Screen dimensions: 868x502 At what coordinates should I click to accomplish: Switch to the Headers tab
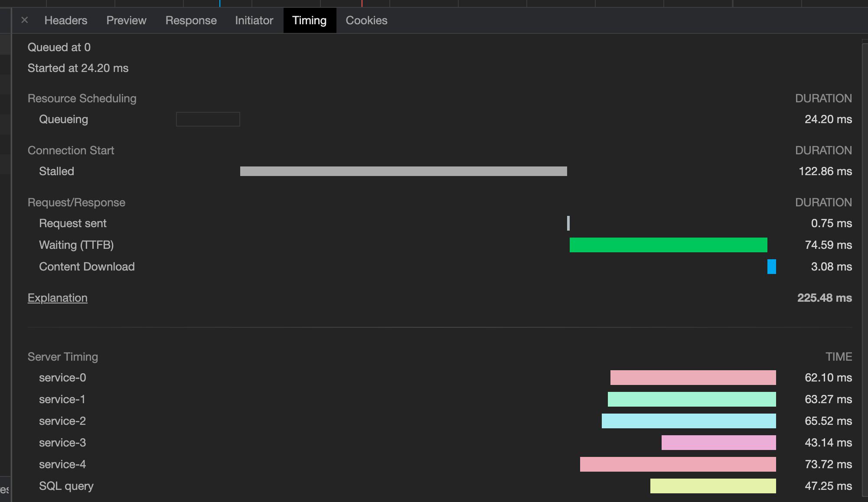point(65,20)
